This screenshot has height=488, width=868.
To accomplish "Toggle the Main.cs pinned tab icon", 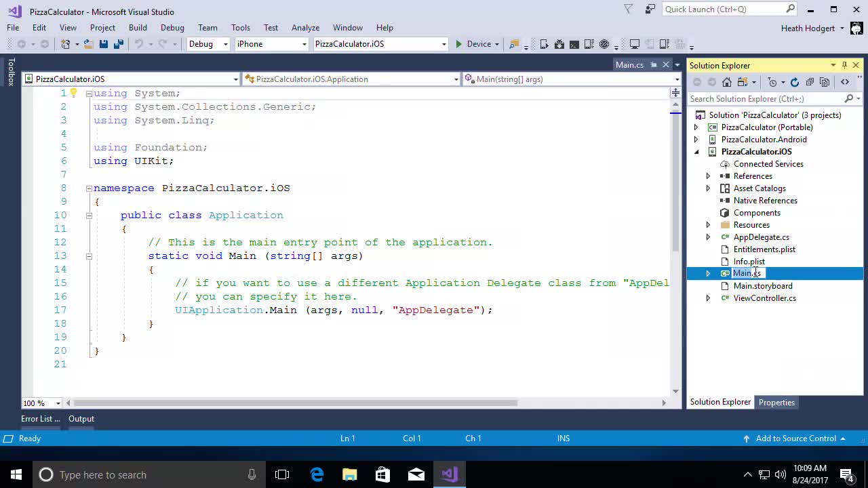I will click(x=654, y=65).
